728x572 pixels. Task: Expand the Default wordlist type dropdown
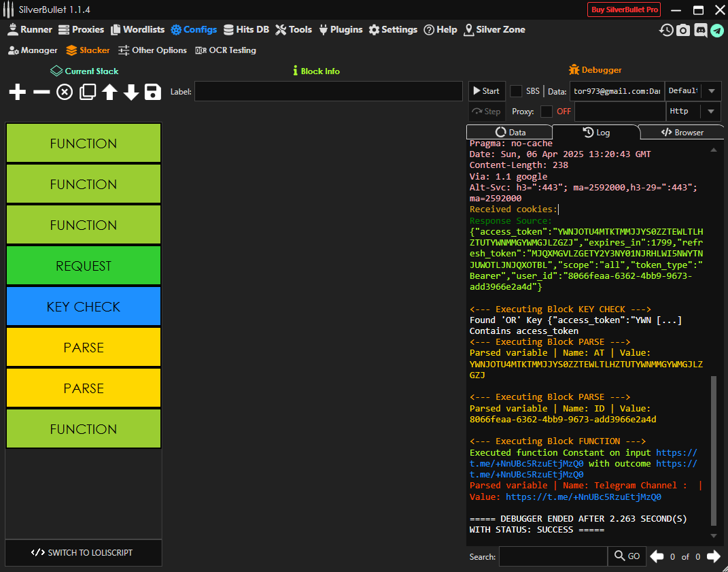pos(711,91)
